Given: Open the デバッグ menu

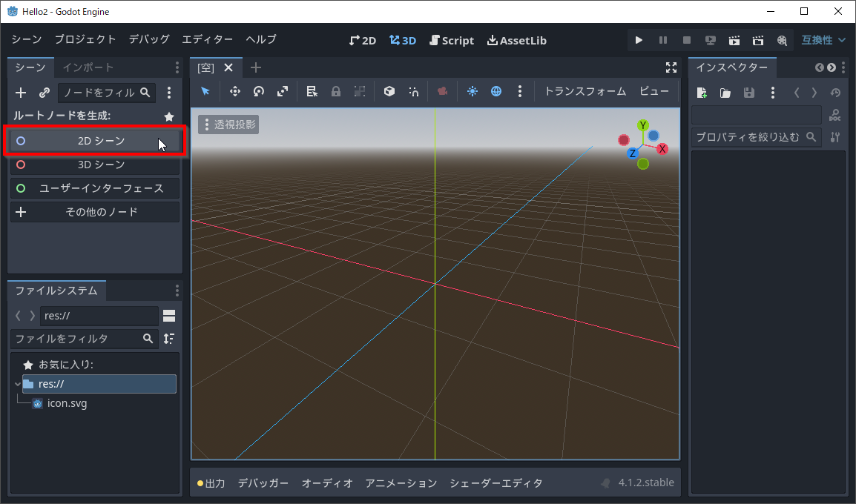Looking at the screenshot, I should pos(149,39).
